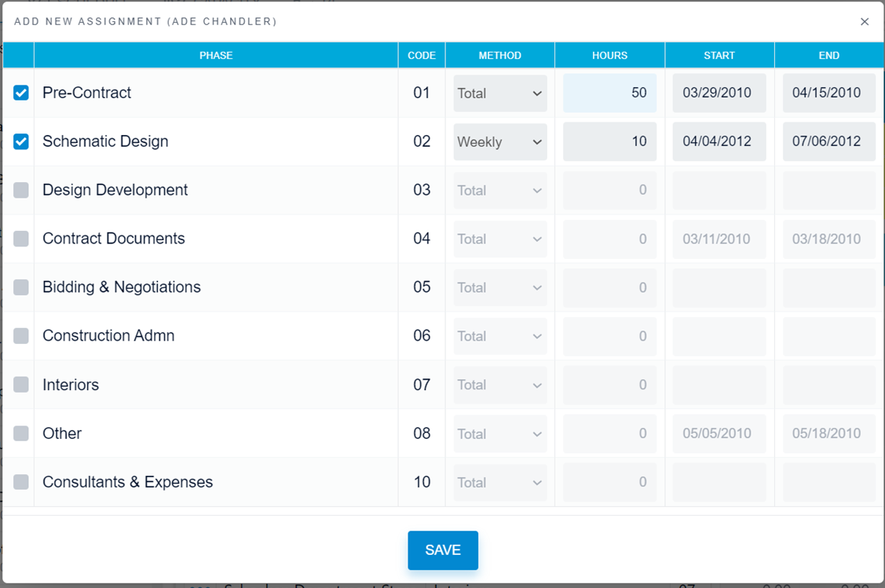Uncheck the Pre-Contract phase checkbox

point(20,92)
